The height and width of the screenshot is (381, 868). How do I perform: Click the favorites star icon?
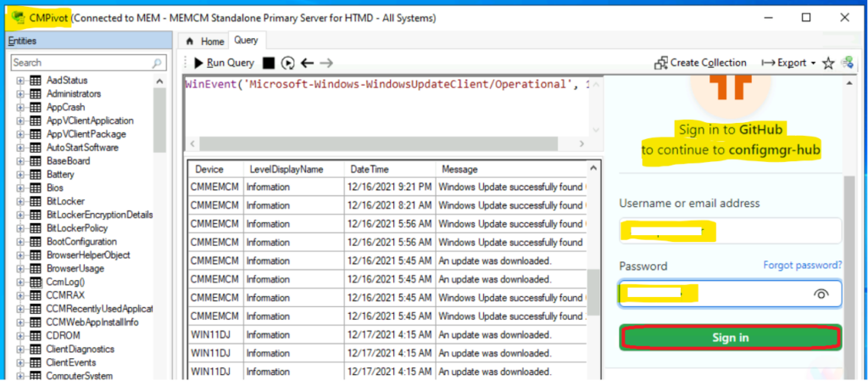pos(828,63)
